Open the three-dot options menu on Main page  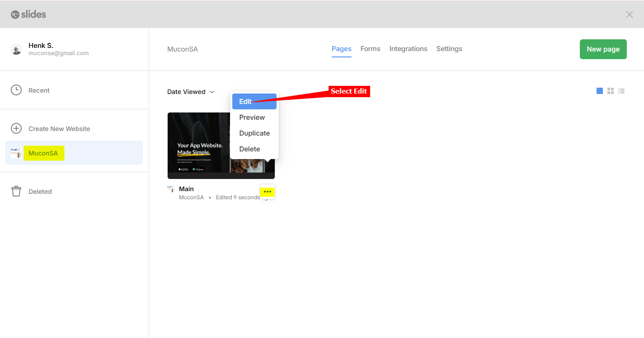pos(267,191)
